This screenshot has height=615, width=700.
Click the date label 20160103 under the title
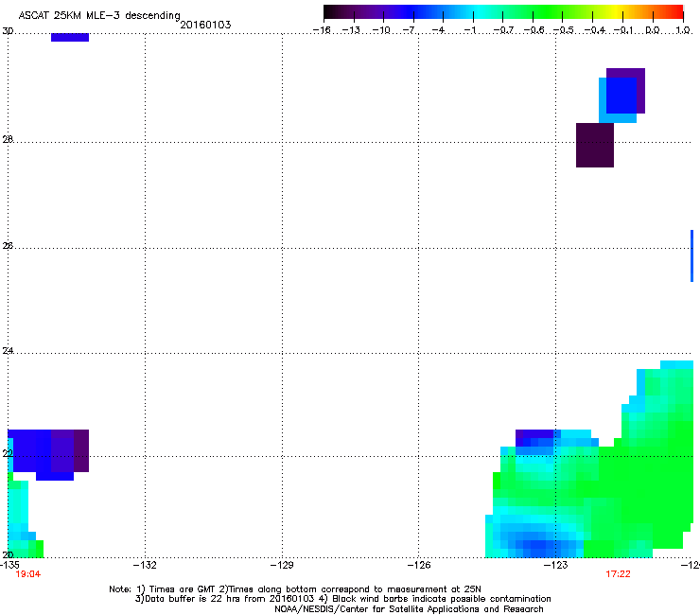pos(205,25)
